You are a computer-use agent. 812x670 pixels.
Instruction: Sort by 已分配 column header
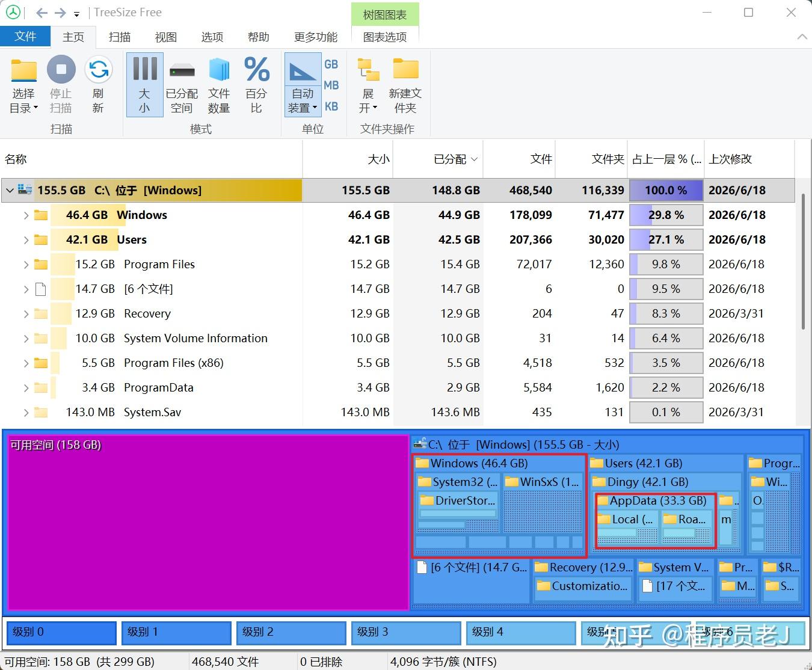pyautogui.click(x=438, y=159)
